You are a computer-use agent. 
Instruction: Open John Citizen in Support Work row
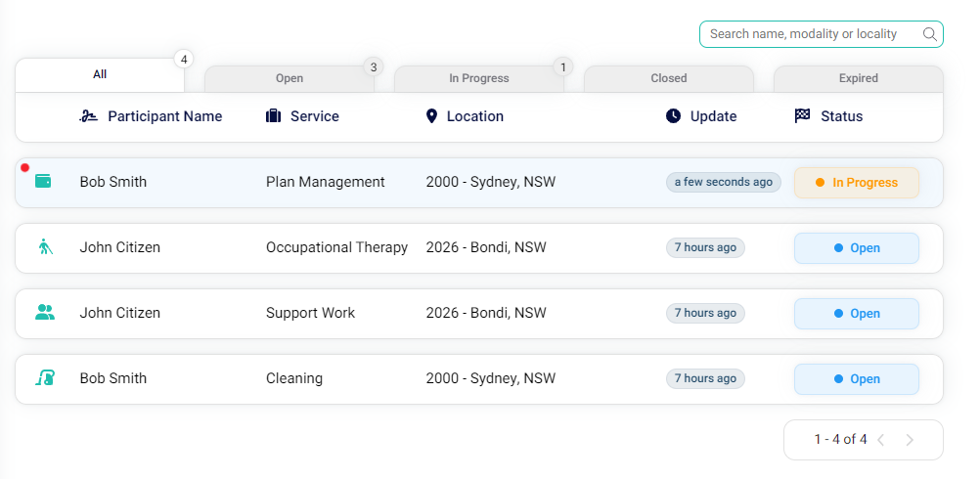point(120,313)
